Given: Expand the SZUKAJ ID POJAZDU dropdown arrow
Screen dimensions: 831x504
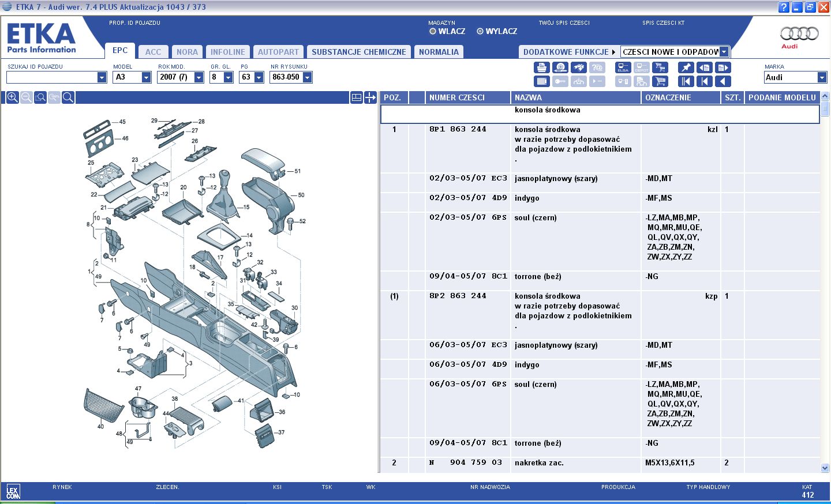Looking at the screenshot, I should [x=102, y=77].
